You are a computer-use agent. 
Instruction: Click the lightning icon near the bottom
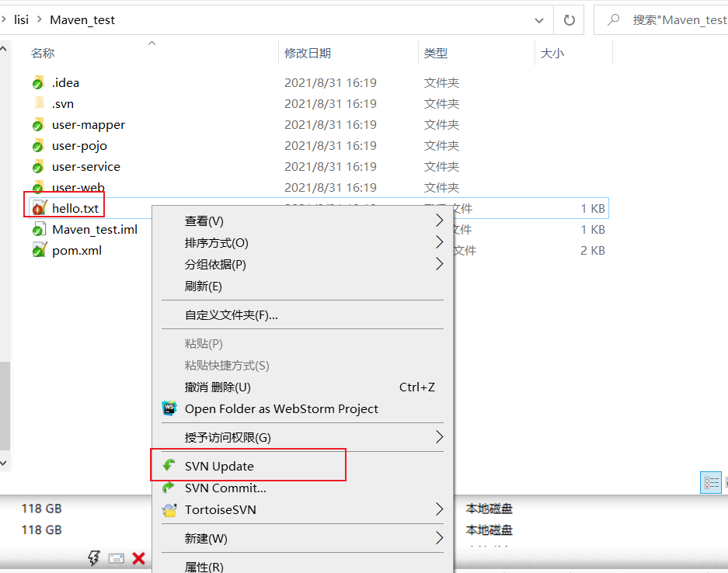tap(94, 557)
